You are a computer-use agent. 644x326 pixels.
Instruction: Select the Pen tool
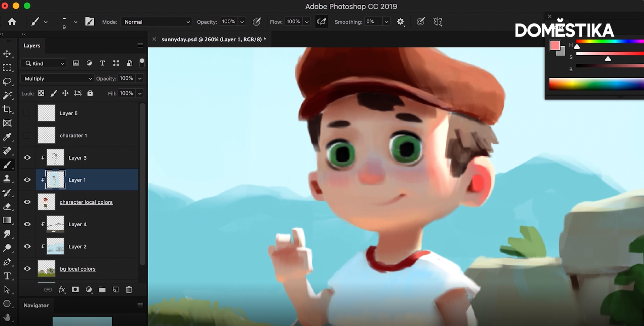point(7,262)
